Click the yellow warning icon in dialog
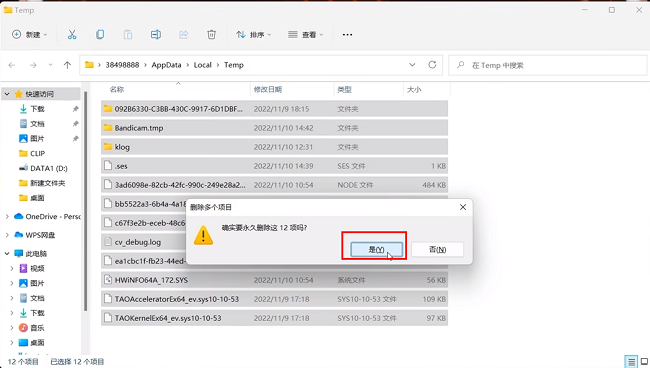 coord(203,235)
